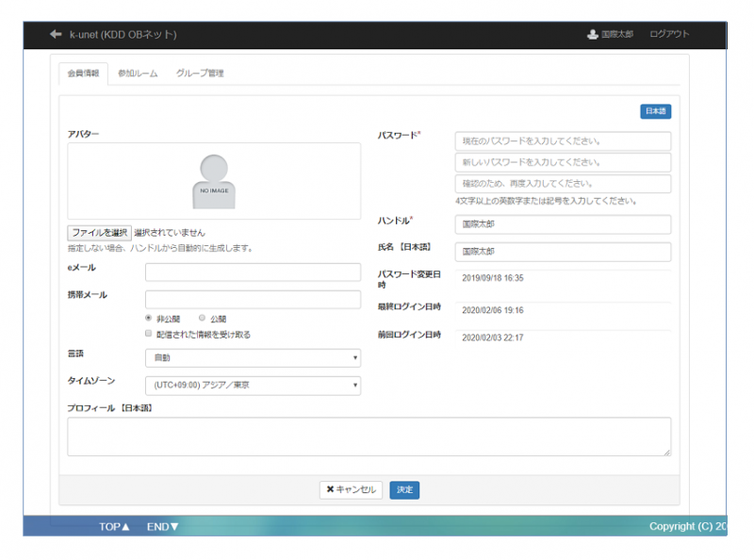
Task: Expand the タイムゾーン dropdown
Action: [253, 386]
